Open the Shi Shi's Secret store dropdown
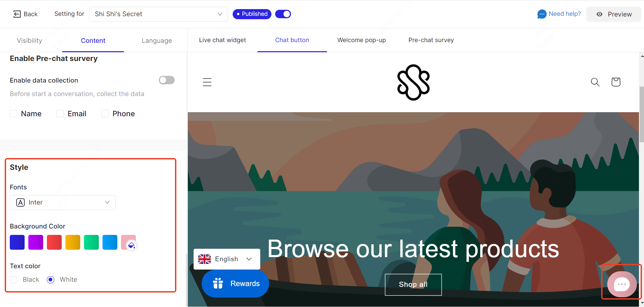644x307 pixels. point(158,14)
